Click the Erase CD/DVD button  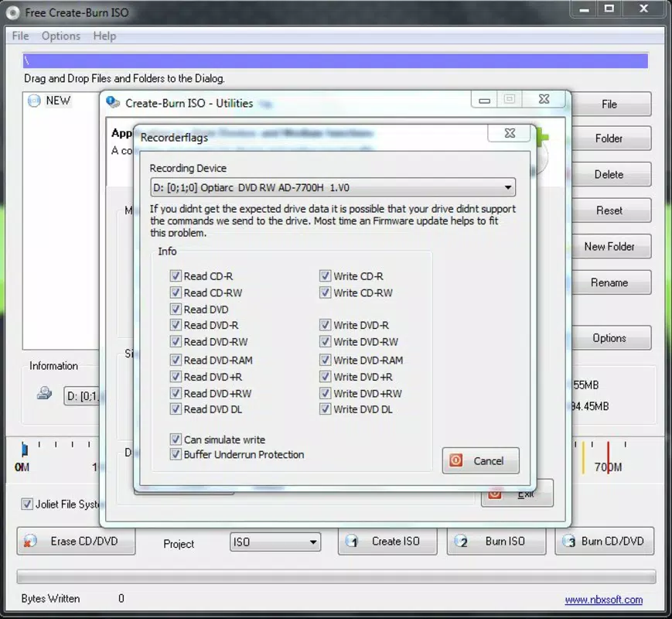pos(77,542)
